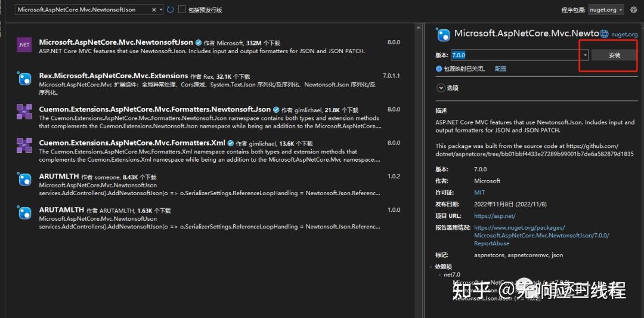The height and width of the screenshot is (318, 644).
Task: Select the .NET icon of Microsoft.AspNetCore.Mvc.NewtonsoftJson
Action: [x=24, y=45]
